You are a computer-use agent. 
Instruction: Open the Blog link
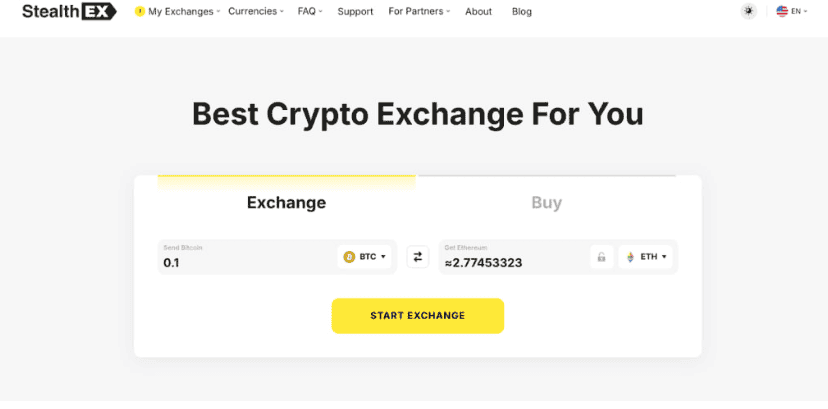(521, 12)
